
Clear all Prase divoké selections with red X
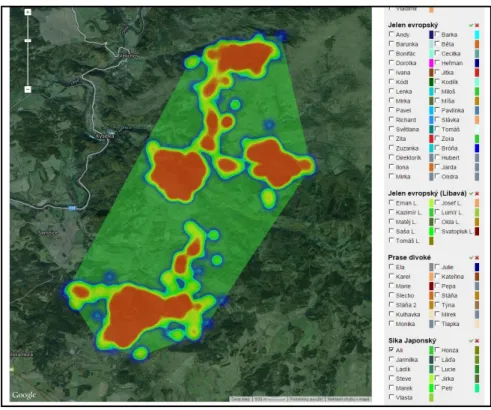click(477, 258)
